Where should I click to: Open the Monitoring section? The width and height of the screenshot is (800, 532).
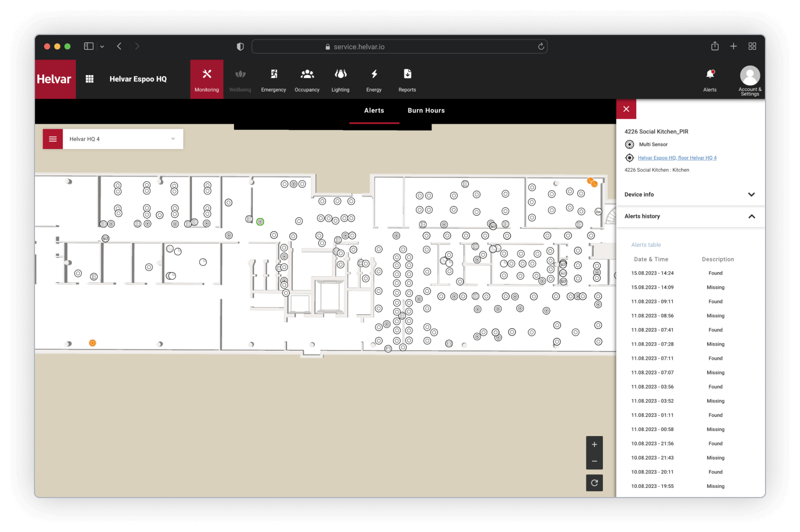tap(207, 80)
